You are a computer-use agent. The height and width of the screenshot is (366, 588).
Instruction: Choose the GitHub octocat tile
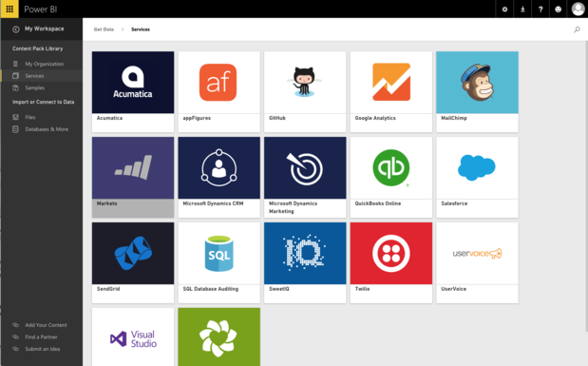click(305, 91)
